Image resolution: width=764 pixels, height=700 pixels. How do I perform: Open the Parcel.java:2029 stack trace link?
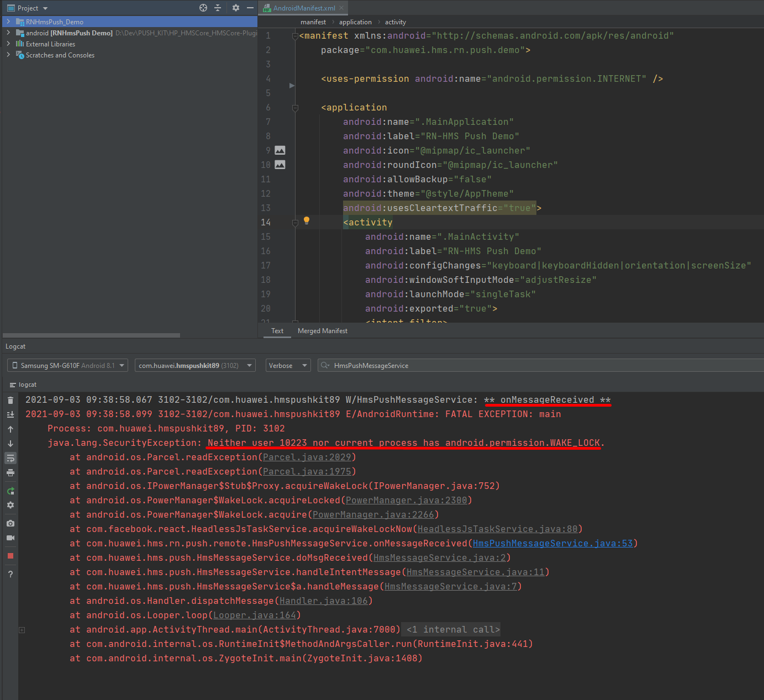[307, 457]
